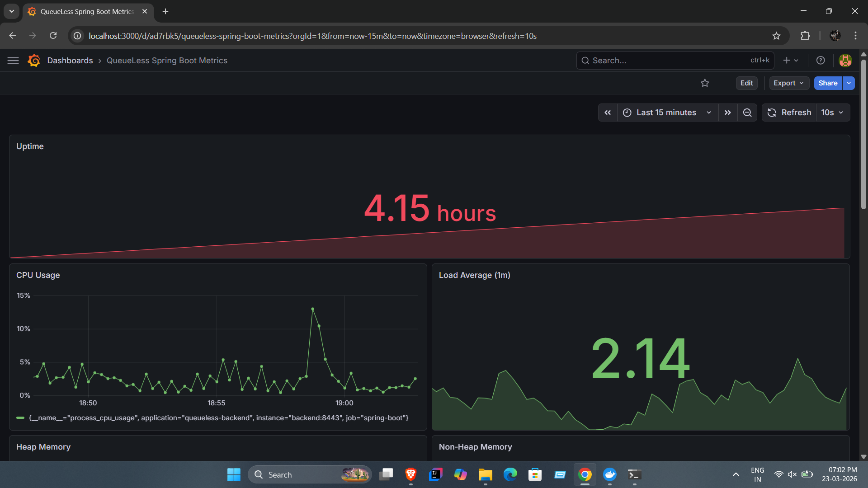The image size is (868, 488).
Task: Open the tab search dropdown arrow
Action: (12, 11)
